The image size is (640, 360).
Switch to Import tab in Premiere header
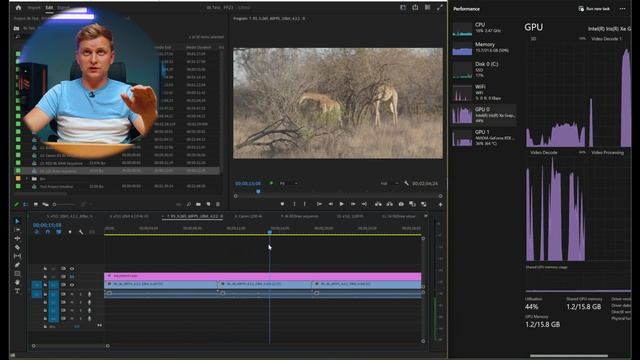[34, 8]
